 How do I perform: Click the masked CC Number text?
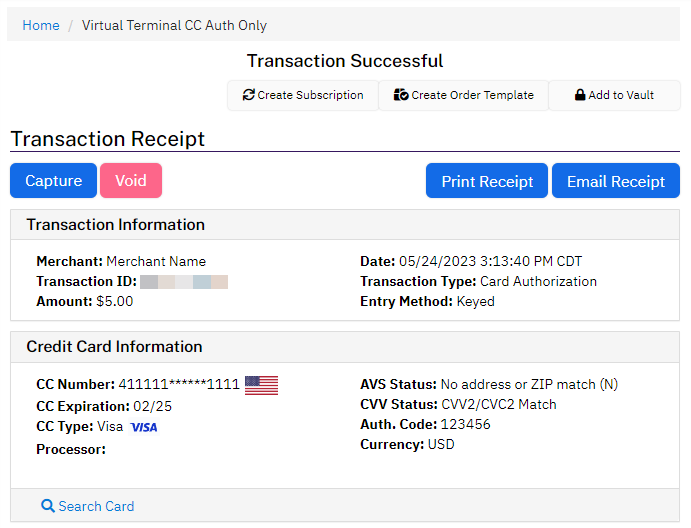[x=179, y=384]
